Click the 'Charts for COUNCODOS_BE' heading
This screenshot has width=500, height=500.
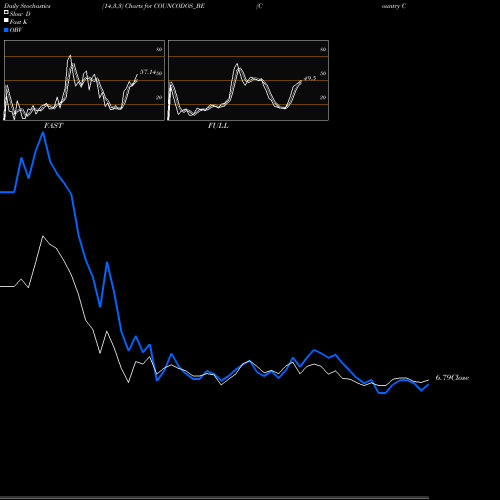coord(165,6)
